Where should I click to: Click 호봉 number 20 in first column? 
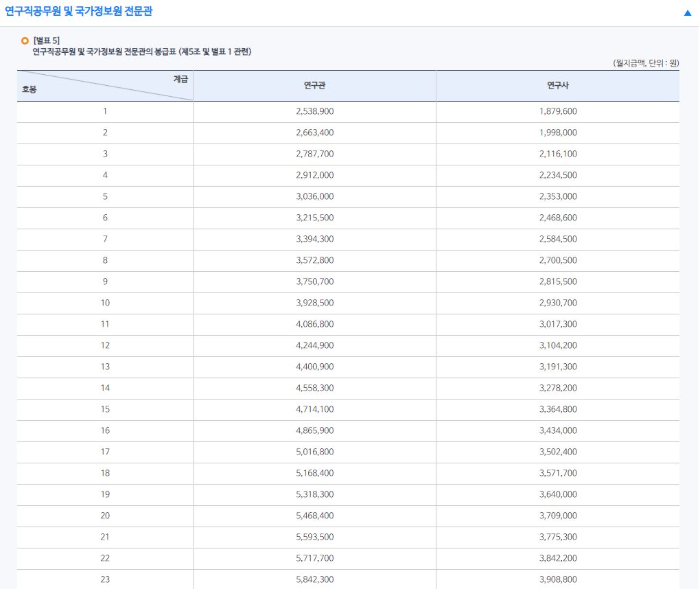(106, 516)
